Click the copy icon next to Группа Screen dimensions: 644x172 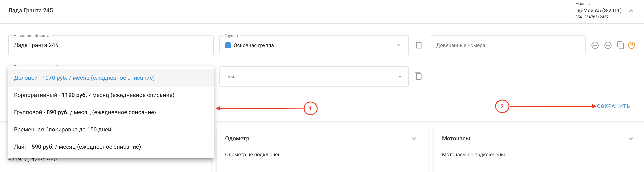[418, 45]
